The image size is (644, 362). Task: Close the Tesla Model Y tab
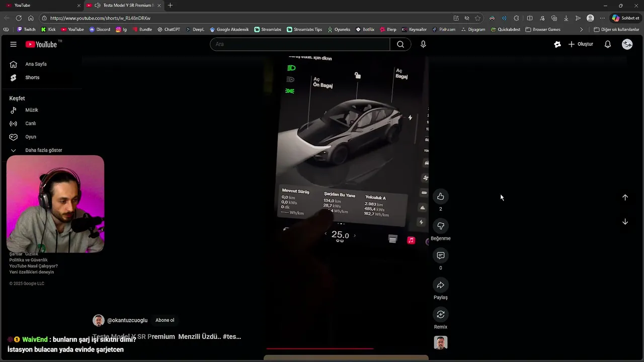click(x=158, y=5)
